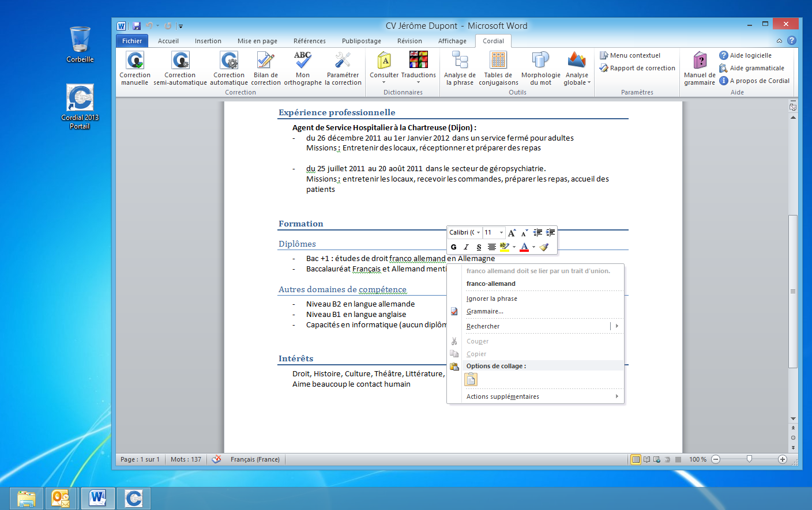
Task: Open font name dropdown Calibri
Action: point(479,233)
